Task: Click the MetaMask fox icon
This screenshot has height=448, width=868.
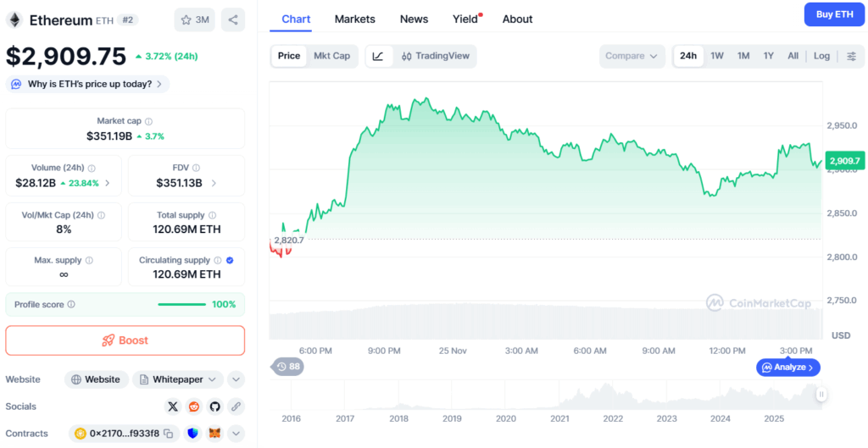Action: (x=214, y=434)
